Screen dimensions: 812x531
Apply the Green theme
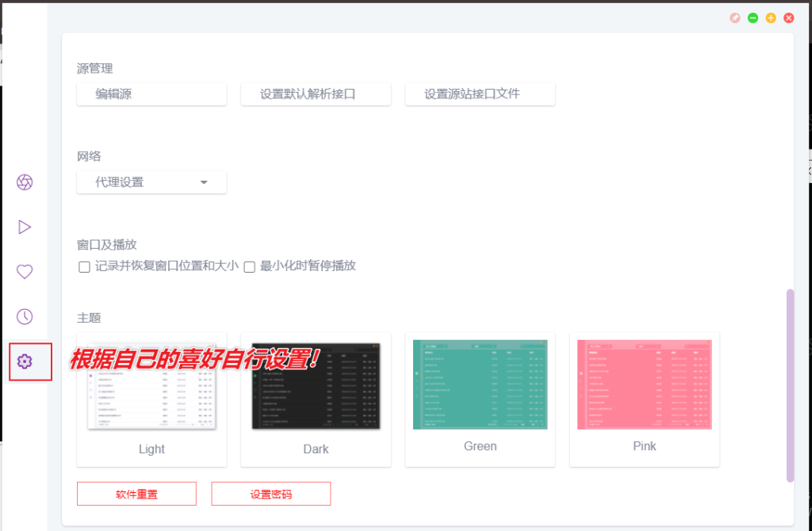(480, 400)
